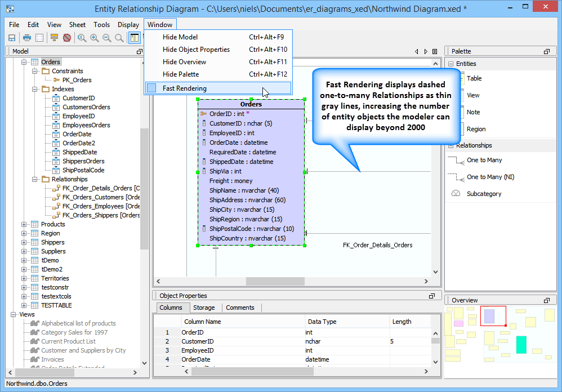Select FK_Orders_Shippers relationship in tree
Image resolution: width=562 pixels, height=392 pixels.
coord(101,215)
